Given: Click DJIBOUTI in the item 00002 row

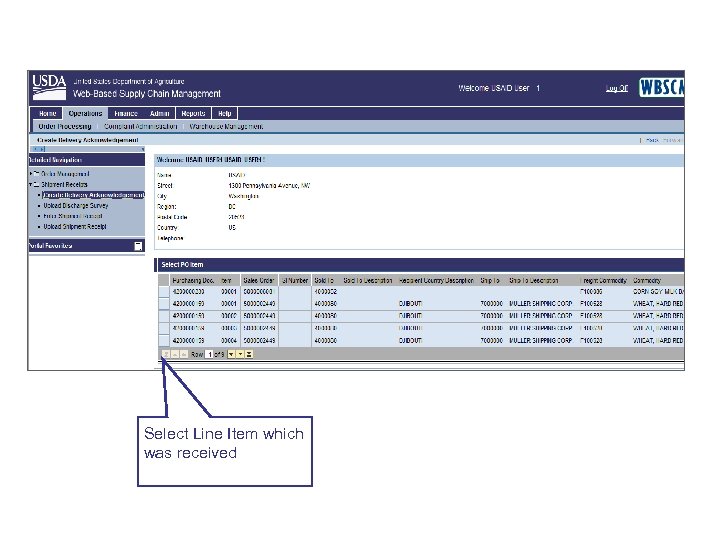Looking at the screenshot, I should (x=410, y=316).
